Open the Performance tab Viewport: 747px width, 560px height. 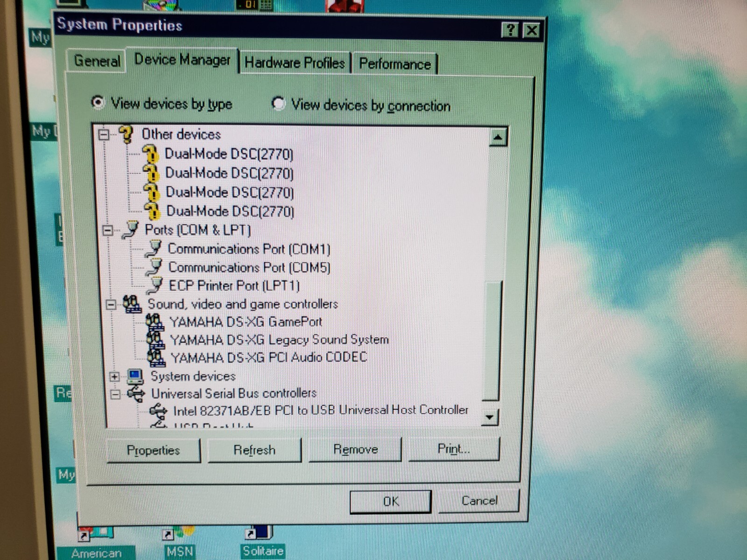pyautogui.click(x=395, y=64)
